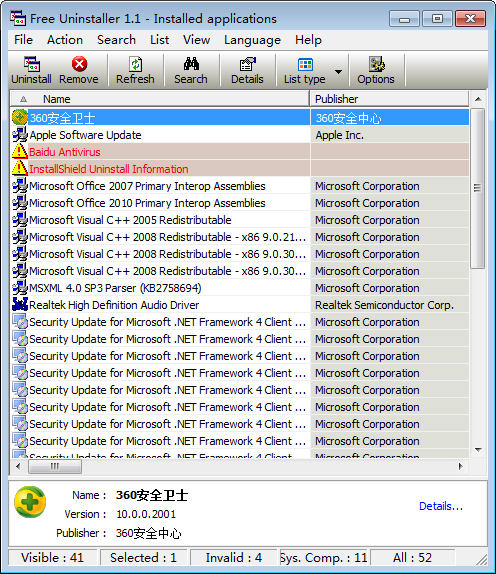The image size is (496, 574).
Task: Click Apple Inc. publisher cell
Action: (x=389, y=135)
